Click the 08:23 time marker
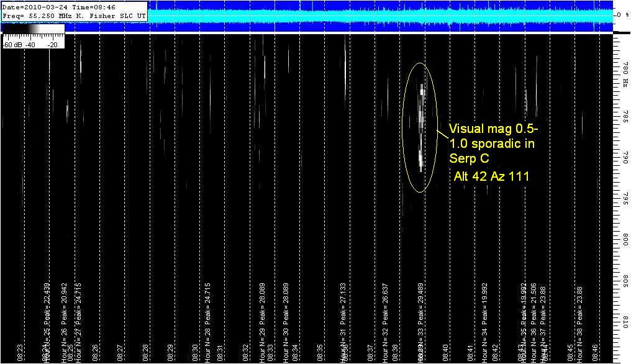This screenshot has height=364, width=631. point(20,352)
